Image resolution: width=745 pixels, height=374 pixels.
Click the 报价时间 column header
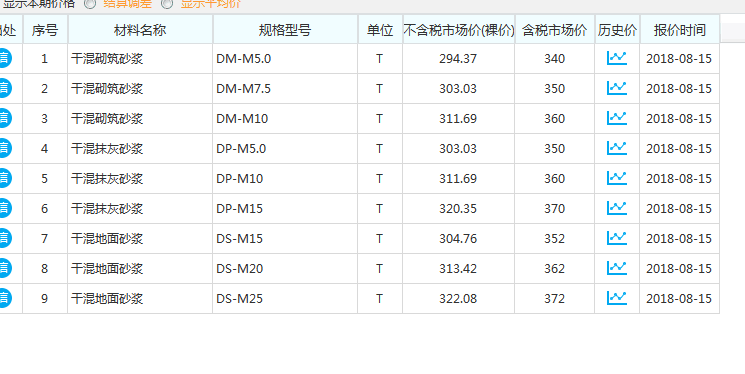[679, 30]
